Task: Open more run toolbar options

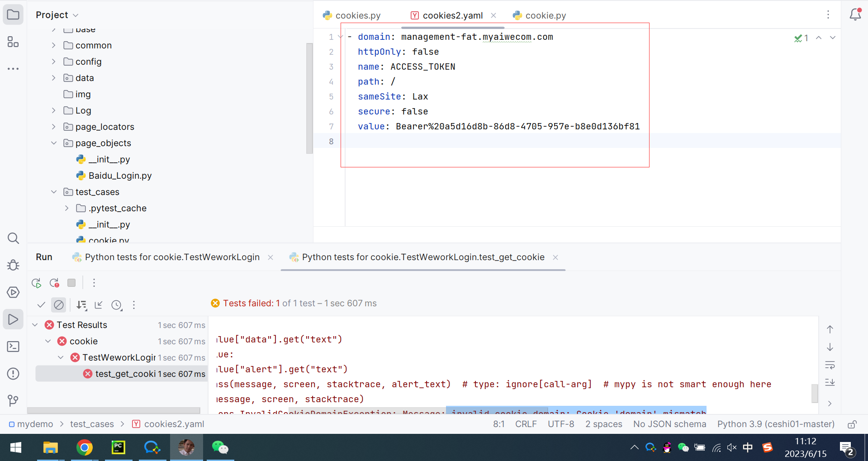Action: click(94, 283)
